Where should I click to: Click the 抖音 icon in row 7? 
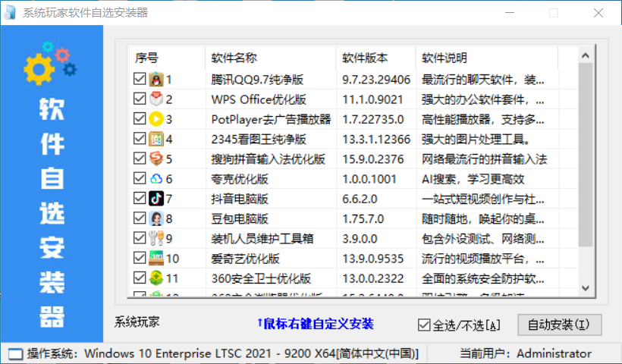pos(156,199)
